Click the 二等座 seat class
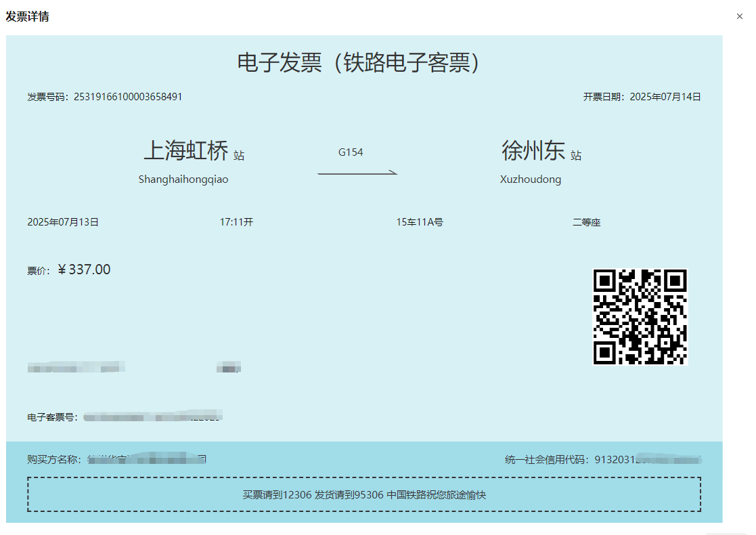Viewport: 756px width, 535px height. coord(586,222)
